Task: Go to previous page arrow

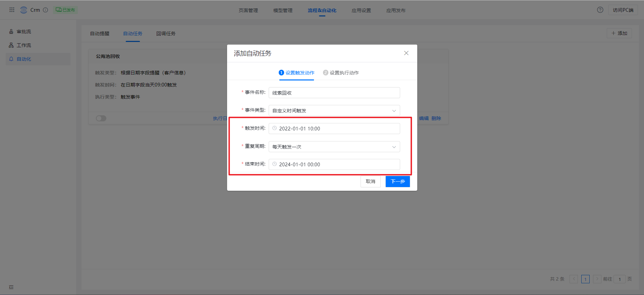Action: pyautogui.click(x=574, y=279)
